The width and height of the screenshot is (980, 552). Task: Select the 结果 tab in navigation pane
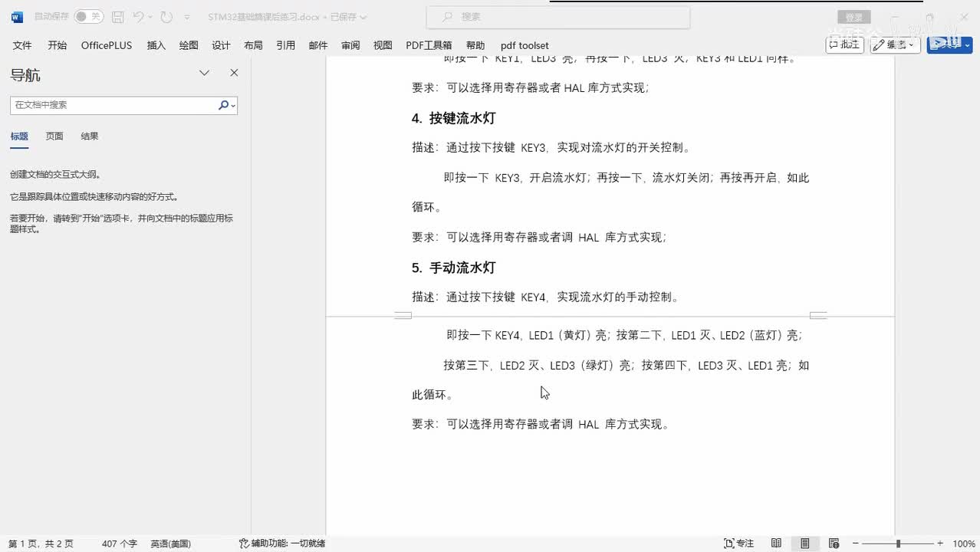[x=90, y=136]
